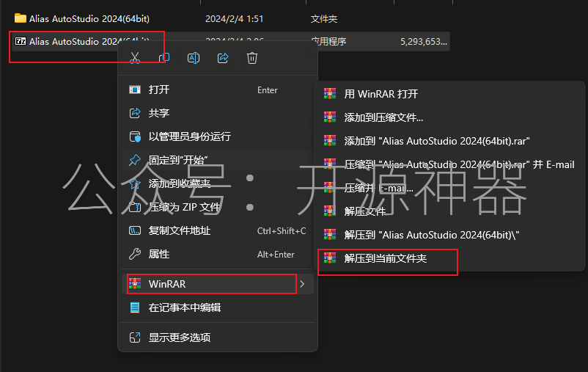The image size is (588, 372).
Task: Choose 显示更多选项 at menu bottom
Action: (x=218, y=338)
